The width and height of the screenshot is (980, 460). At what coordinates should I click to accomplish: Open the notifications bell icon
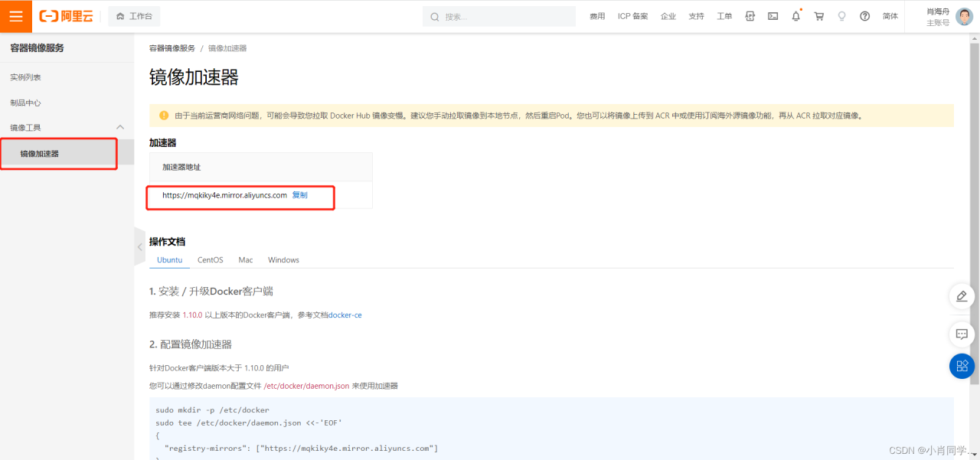795,15
